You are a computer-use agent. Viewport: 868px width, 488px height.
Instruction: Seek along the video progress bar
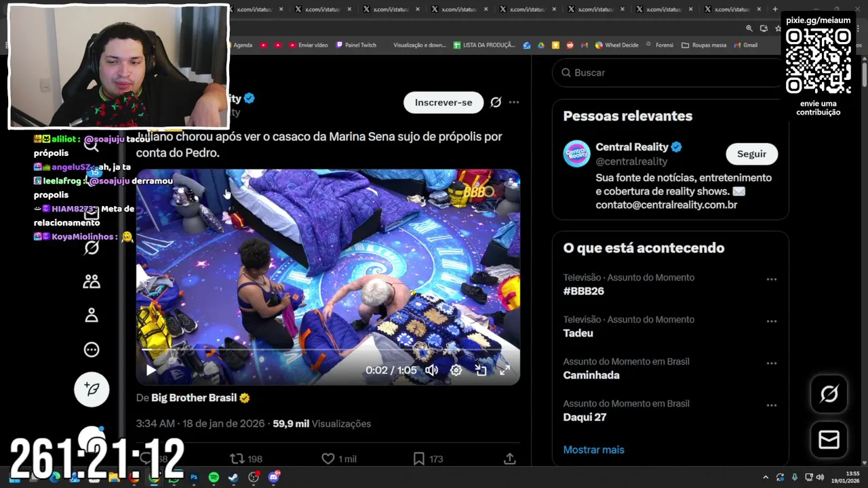point(328,349)
